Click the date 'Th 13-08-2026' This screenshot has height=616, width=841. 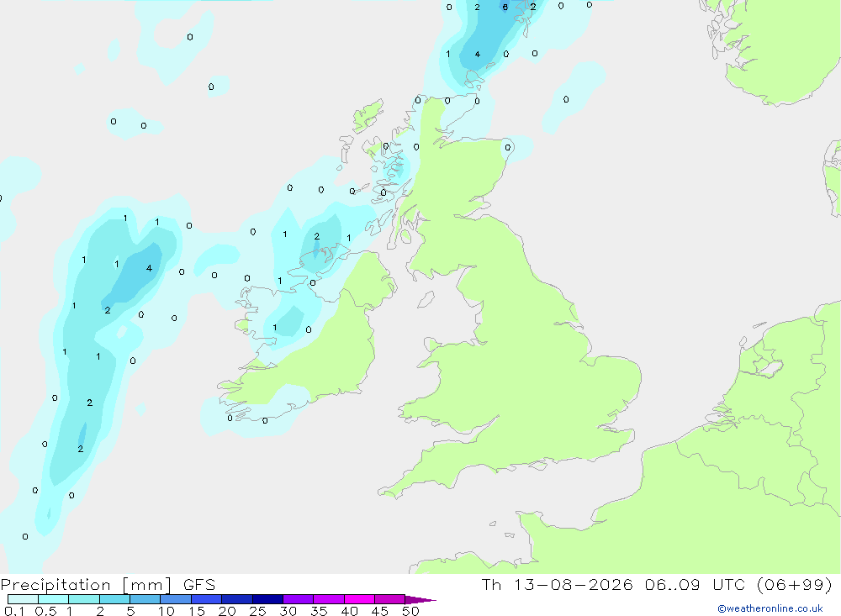(557, 584)
